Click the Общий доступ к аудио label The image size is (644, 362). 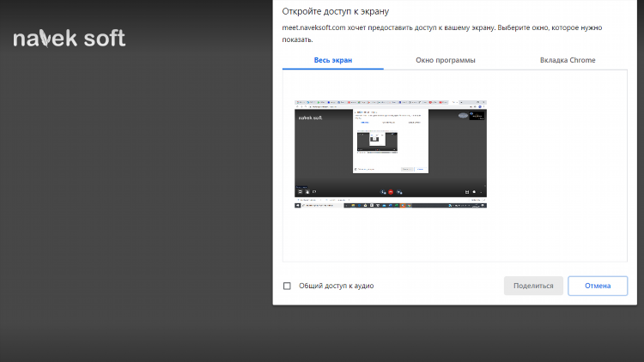(x=336, y=286)
